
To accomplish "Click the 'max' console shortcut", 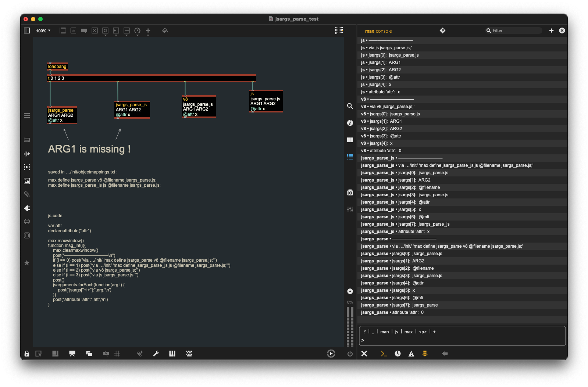I will [x=408, y=332].
